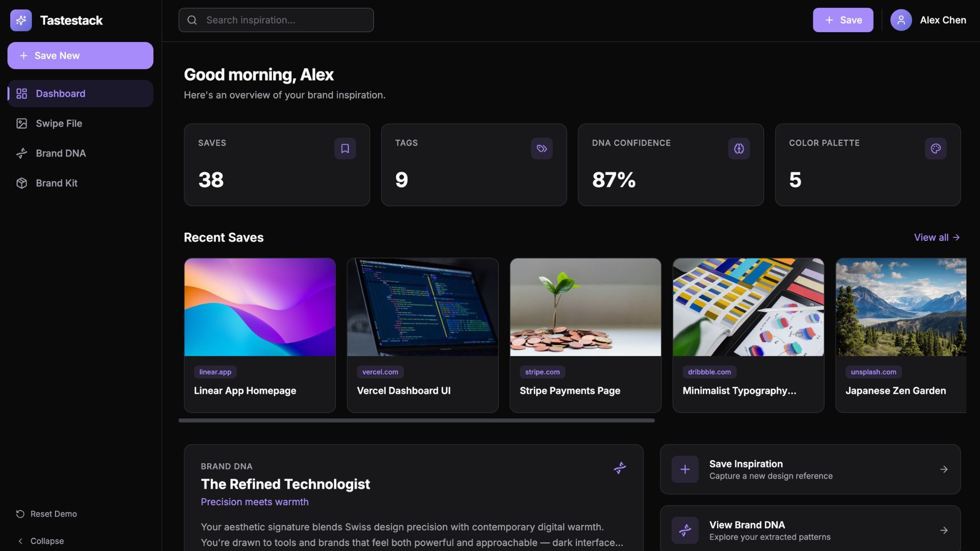980x551 pixels.
Task: Go to Brand DNA in the sidebar
Action: [x=60, y=153]
